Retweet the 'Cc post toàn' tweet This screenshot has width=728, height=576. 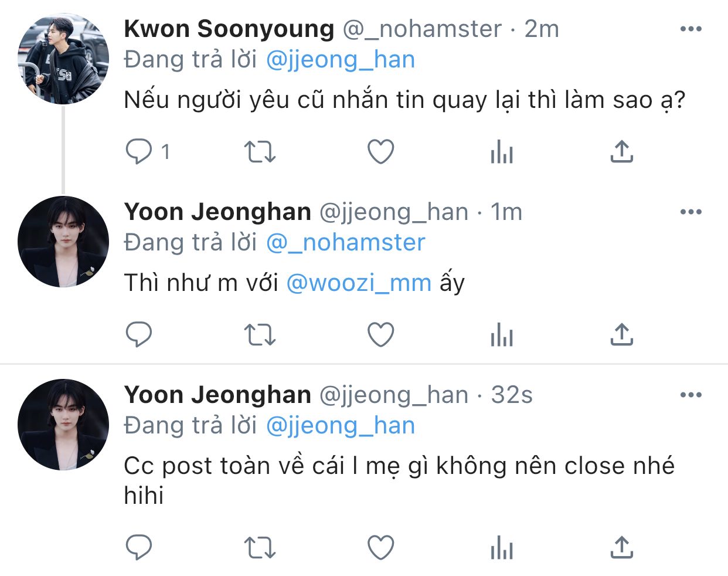pyautogui.click(x=260, y=548)
